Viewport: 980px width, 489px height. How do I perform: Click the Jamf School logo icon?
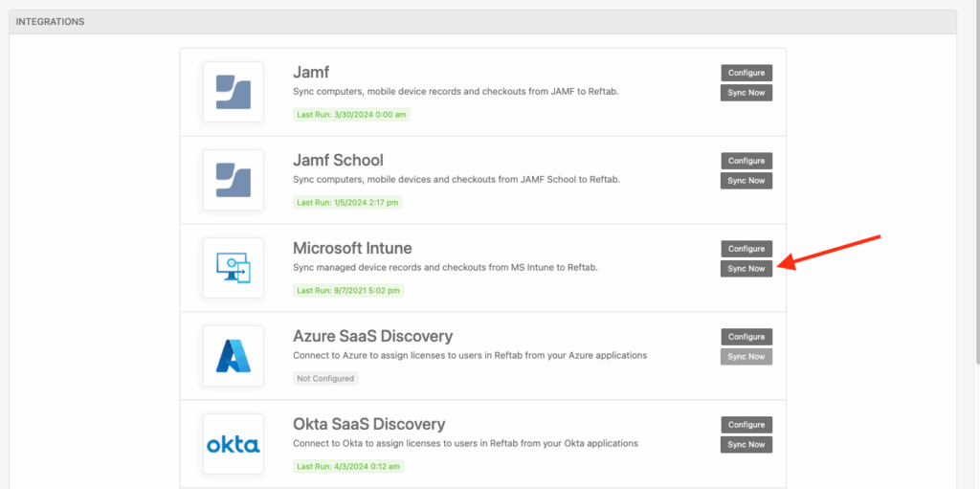coord(233,180)
